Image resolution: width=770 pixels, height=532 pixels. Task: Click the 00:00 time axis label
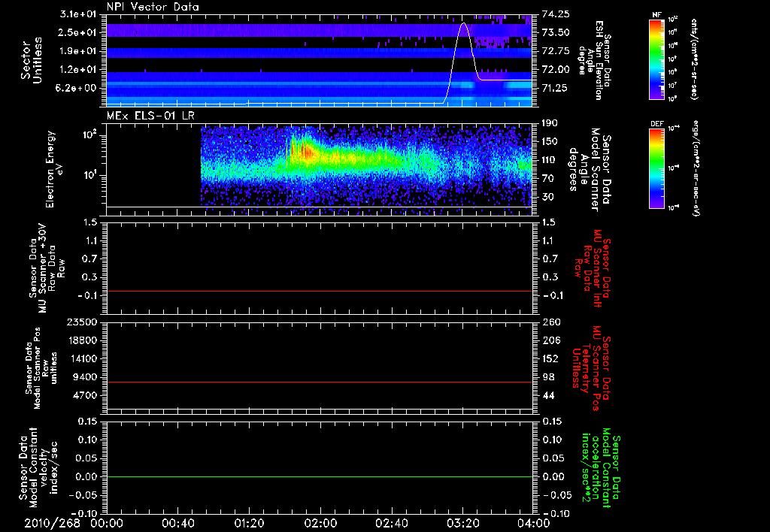(107, 523)
